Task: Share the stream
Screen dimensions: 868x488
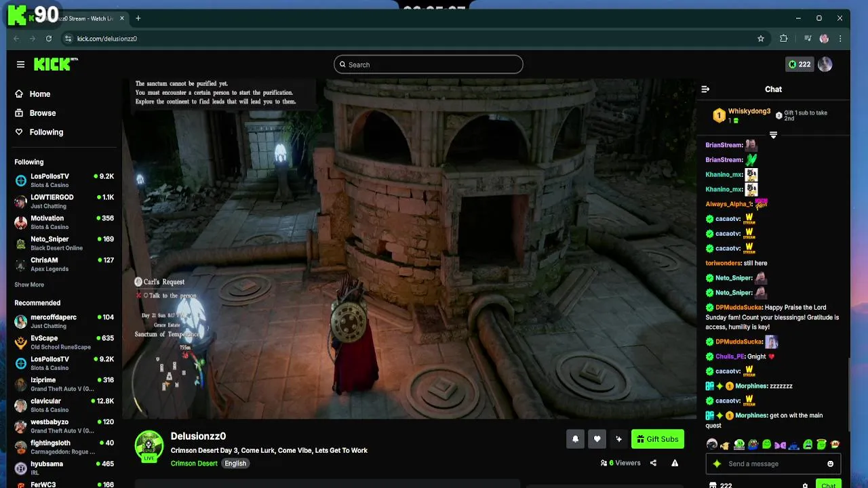Action: tap(653, 464)
